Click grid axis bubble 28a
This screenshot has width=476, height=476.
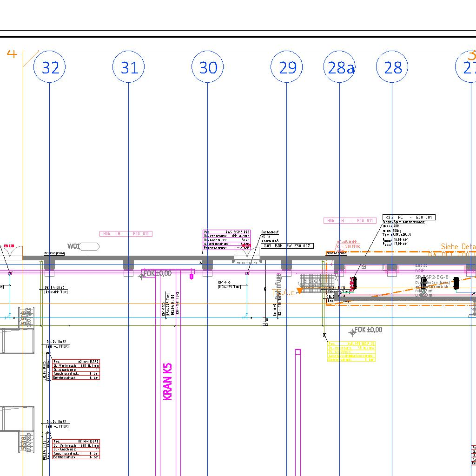click(340, 67)
